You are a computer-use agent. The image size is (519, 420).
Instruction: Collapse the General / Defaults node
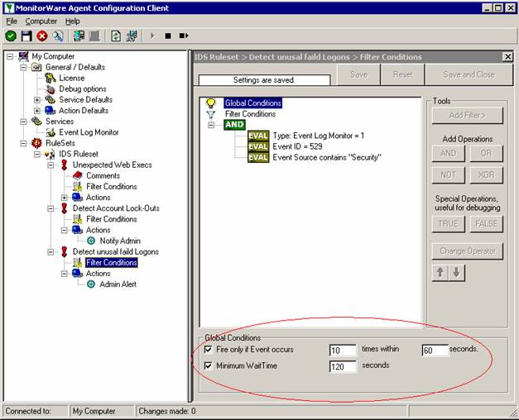tap(23, 68)
